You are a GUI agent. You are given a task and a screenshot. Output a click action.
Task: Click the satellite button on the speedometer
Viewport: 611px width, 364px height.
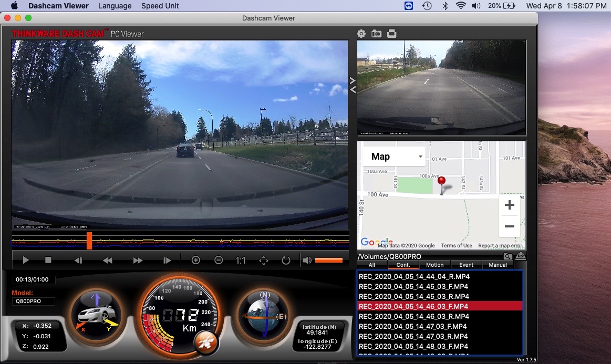206,342
